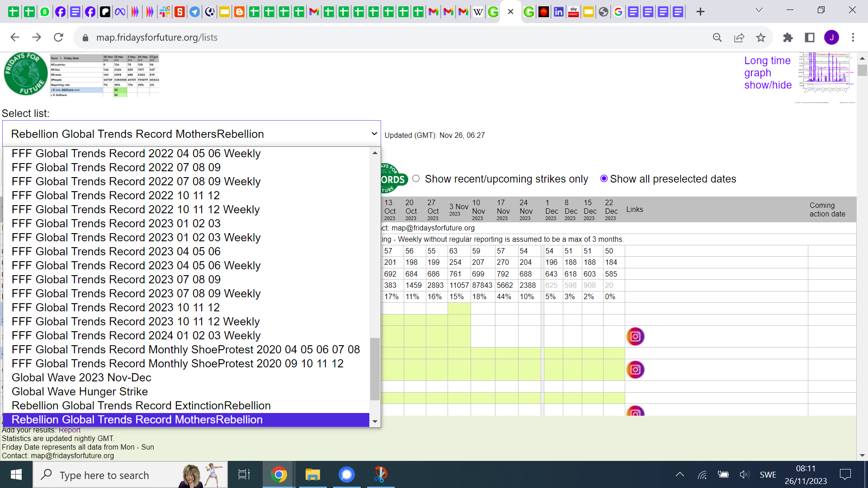Viewport: 868px width, 488px height.
Task: Click the dropdown list's scroll-down arrow
Action: pyautogui.click(x=375, y=422)
